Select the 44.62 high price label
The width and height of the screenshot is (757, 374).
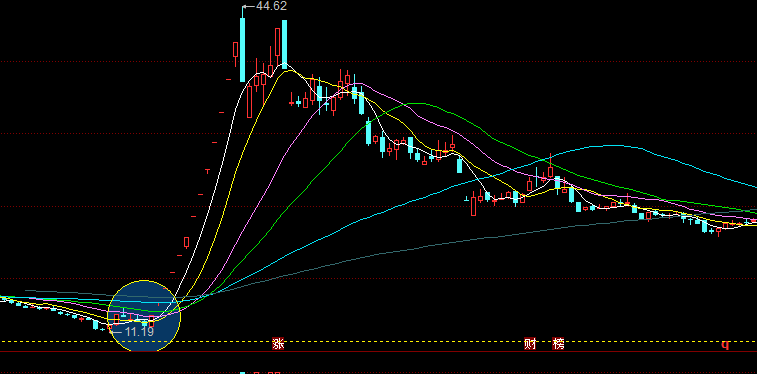[272, 6]
